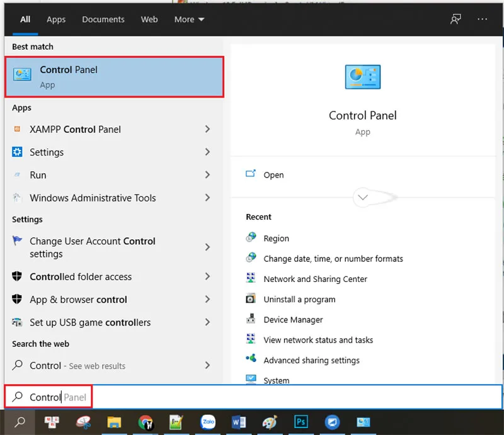Click the magnifier icon beside Control web results

coord(17,365)
